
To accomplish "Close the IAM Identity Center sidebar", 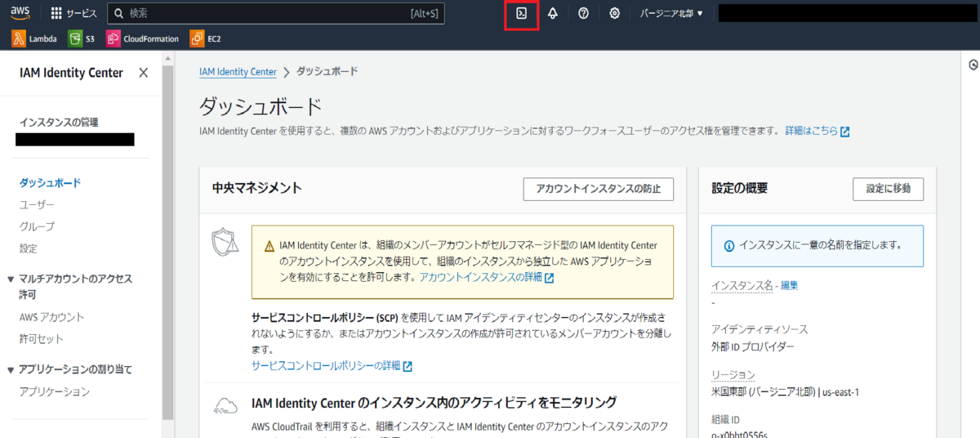I will tap(144, 73).
